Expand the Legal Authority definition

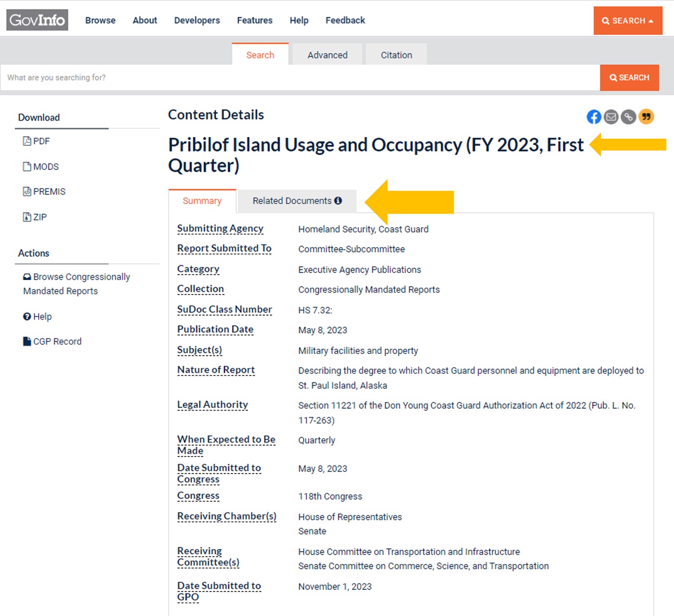tap(212, 405)
